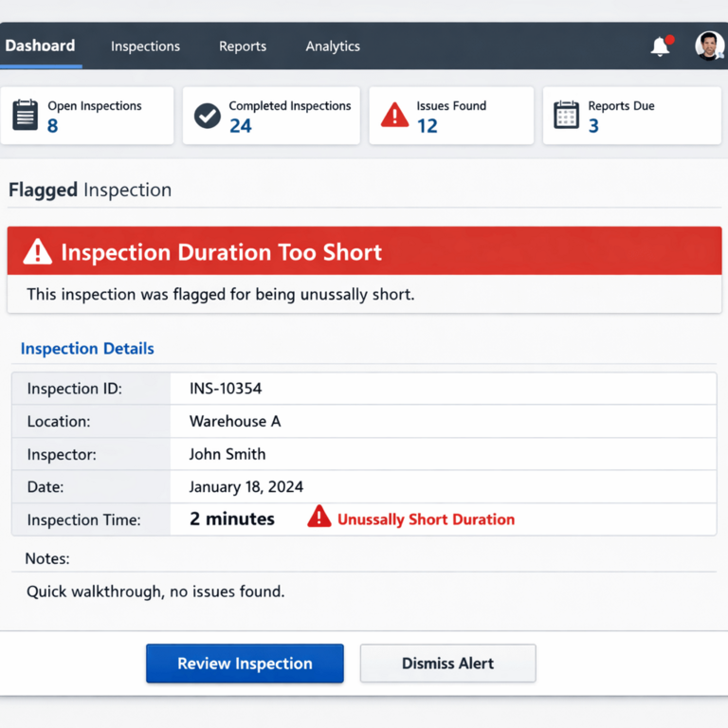Click the Inspection Time: label
This screenshot has width=728, height=728.
pyautogui.click(x=83, y=519)
